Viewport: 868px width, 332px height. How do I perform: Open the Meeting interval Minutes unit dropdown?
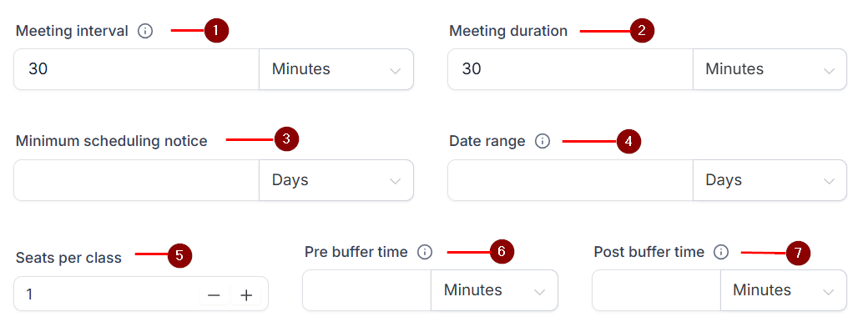tap(336, 69)
